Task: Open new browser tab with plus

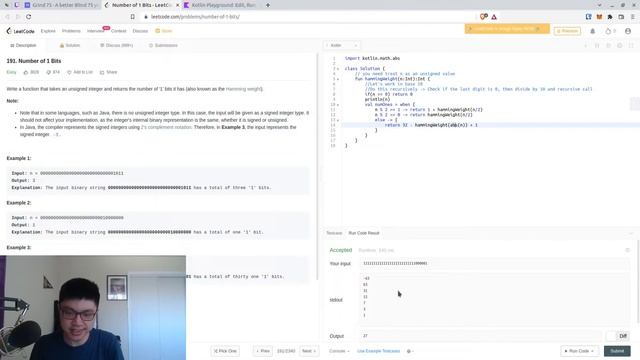Action: 268,5
